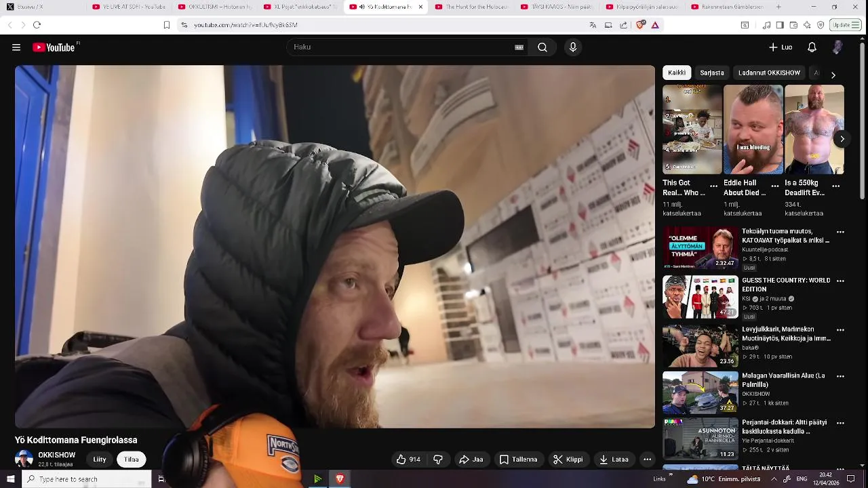The width and height of the screenshot is (868, 488).
Task: Open options for Eddie Hall short
Action: (774, 186)
